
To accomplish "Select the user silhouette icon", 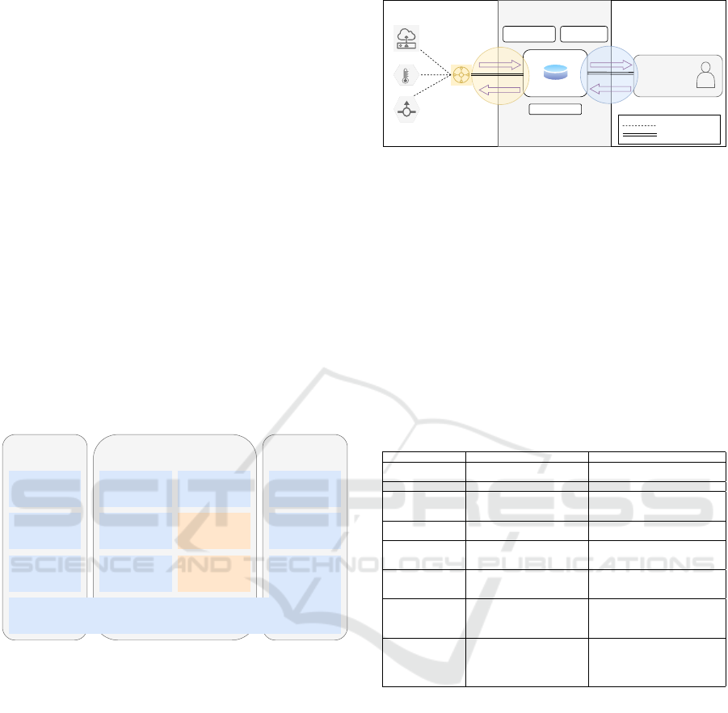I will coord(705,74).
